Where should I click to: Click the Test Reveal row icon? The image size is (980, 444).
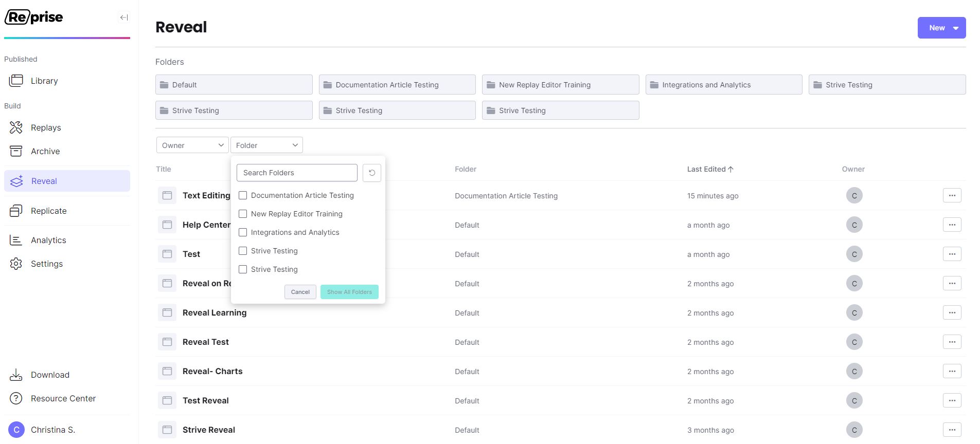[x=167, y=400]
